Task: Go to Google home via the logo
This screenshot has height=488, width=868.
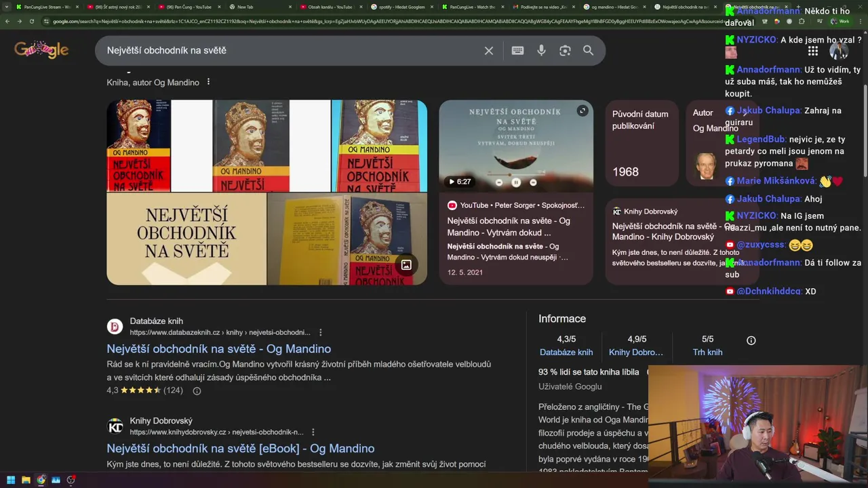Action: [x=41, y=49]
